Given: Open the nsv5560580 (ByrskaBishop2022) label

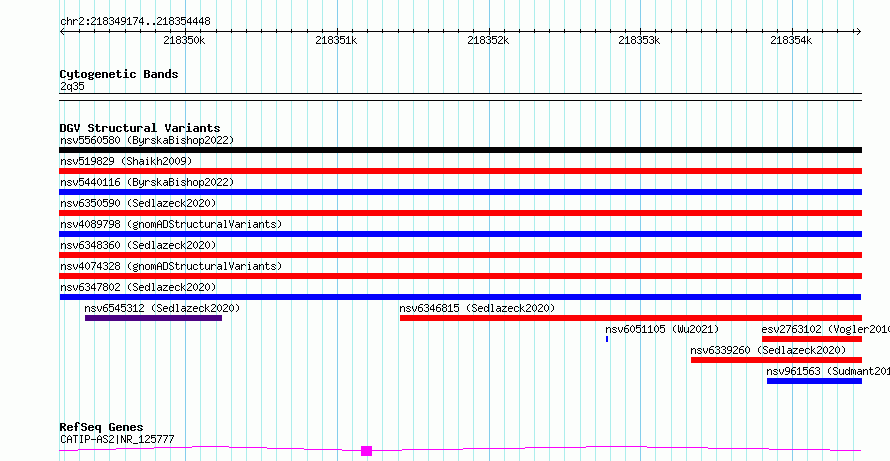Looking at the screenshot, I should 147,140.
